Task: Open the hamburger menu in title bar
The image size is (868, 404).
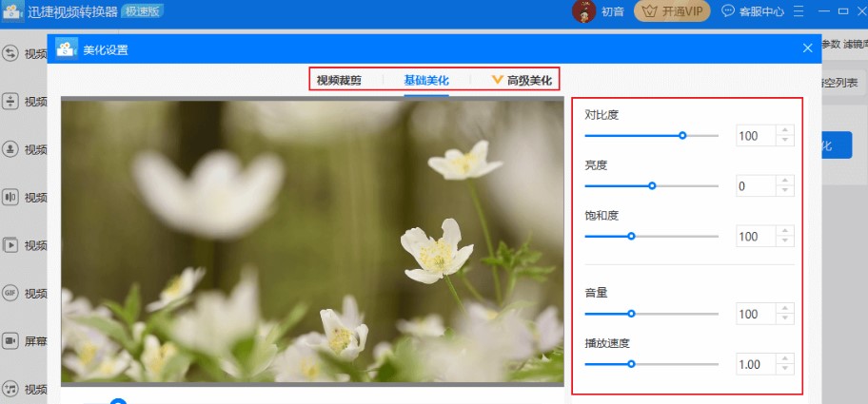Action: (x=798, y=11)
